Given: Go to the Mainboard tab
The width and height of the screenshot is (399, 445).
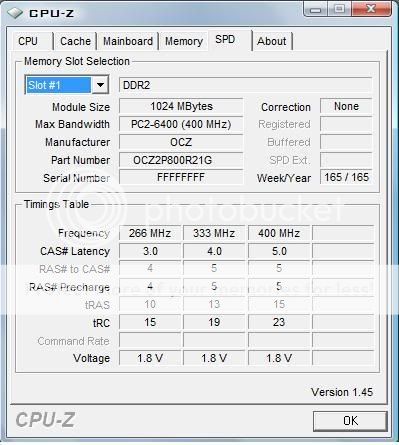Looking at the screenshot, I should (x=128, y=41).
